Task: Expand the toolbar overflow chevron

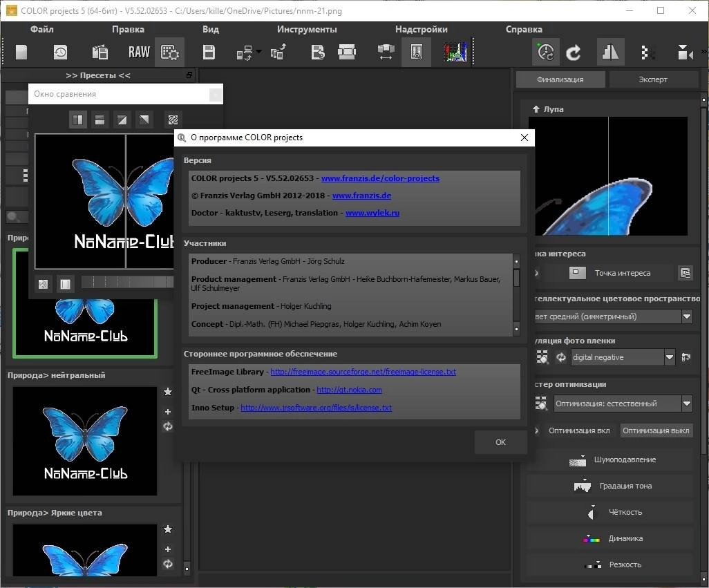Action: (x=704, y=52)
